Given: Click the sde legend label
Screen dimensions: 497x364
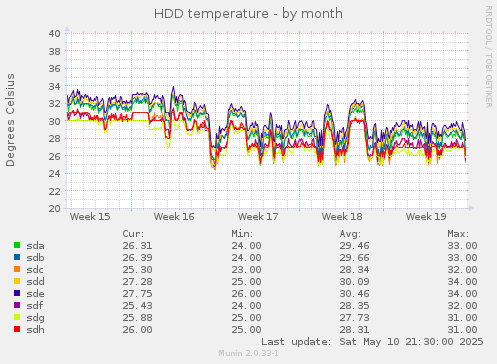Looking at the screenshot, I should click(x=35, y=294).
